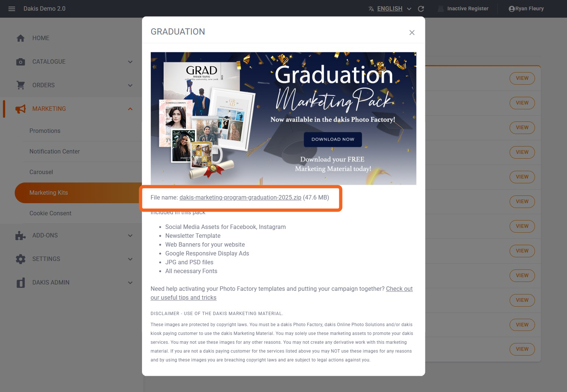The height and width of the screenshot is (392, 567).
Task: Click 'All necessary Fonts' list item
Action: (191, 271)
